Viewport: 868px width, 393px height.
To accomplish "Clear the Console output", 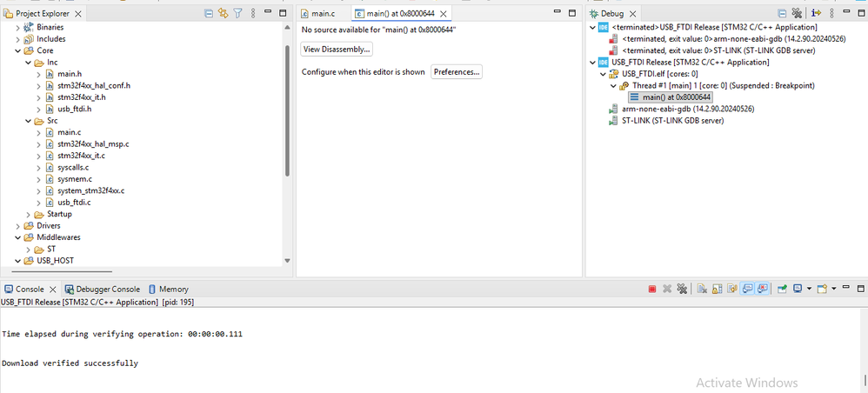I will pyautogui.click(x=702, y=289).
